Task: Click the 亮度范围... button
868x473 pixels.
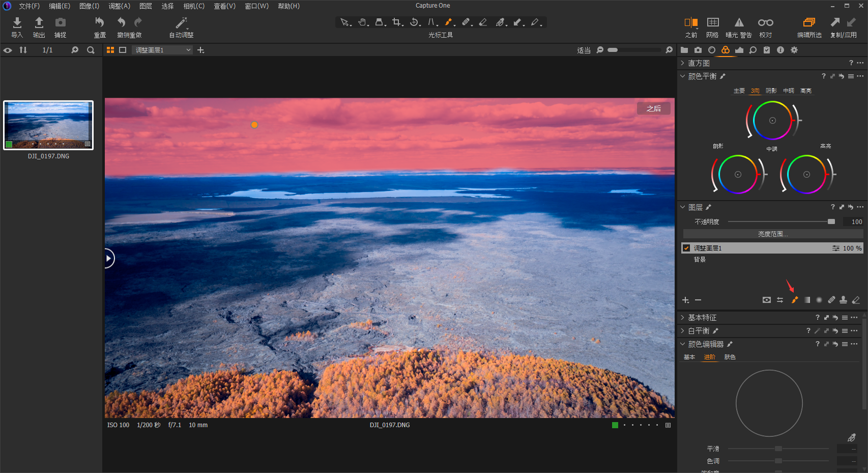Action: point(773,234)
